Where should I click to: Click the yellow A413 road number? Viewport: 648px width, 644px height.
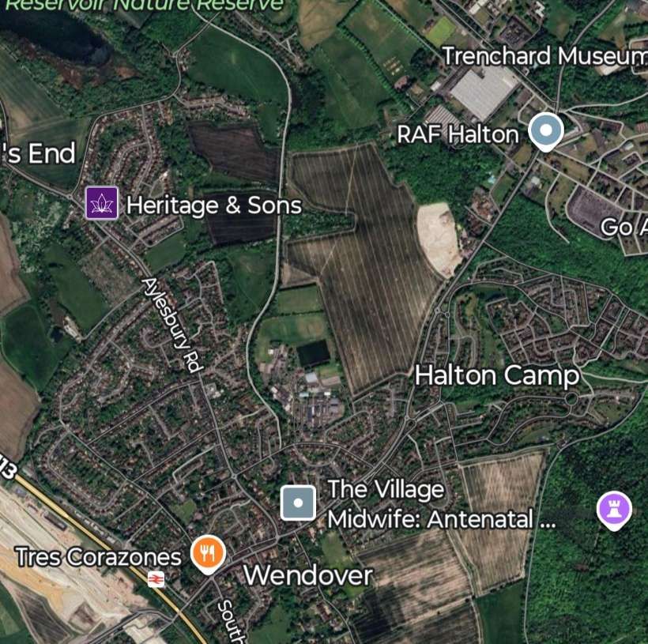pos(9,466)
